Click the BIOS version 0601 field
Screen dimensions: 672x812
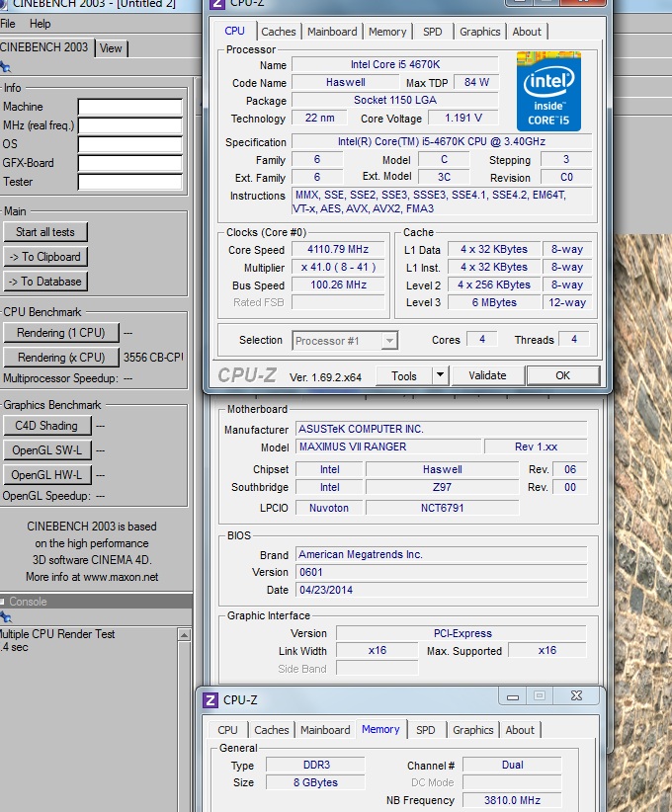442,572
